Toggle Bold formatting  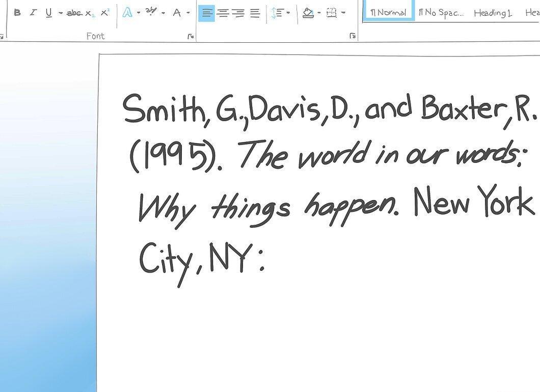point(17,13)
